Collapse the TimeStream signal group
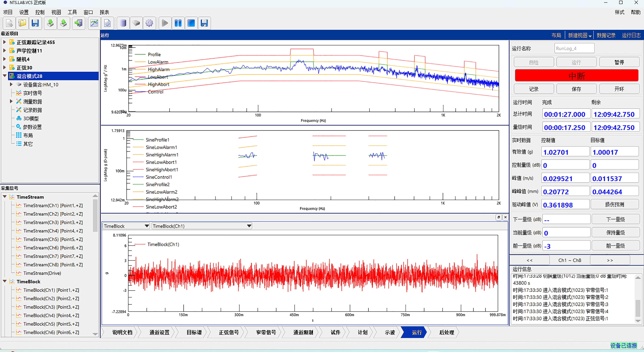The width and height of the screenshot is (644, 352). [x=5, y=197]
